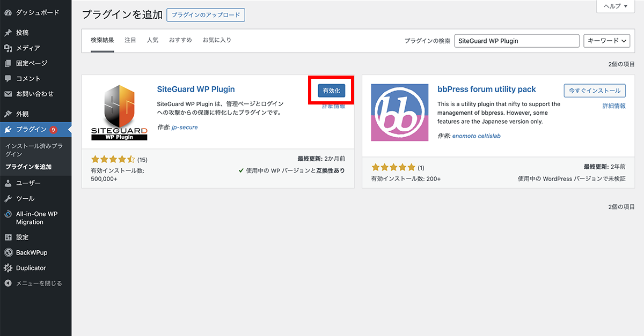
Task: Activate SiteGuard WP Plugin with 有効化 button
Action: 331,91
